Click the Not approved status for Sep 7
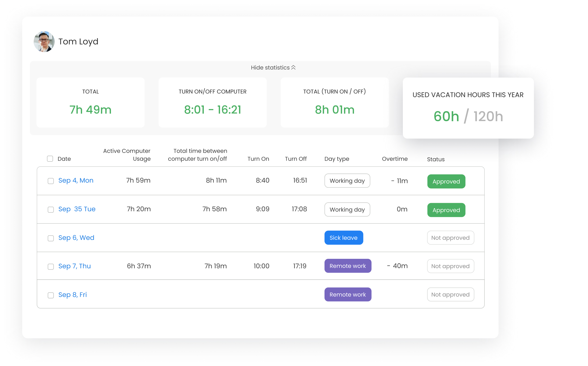588x366 pixels. 450,266
